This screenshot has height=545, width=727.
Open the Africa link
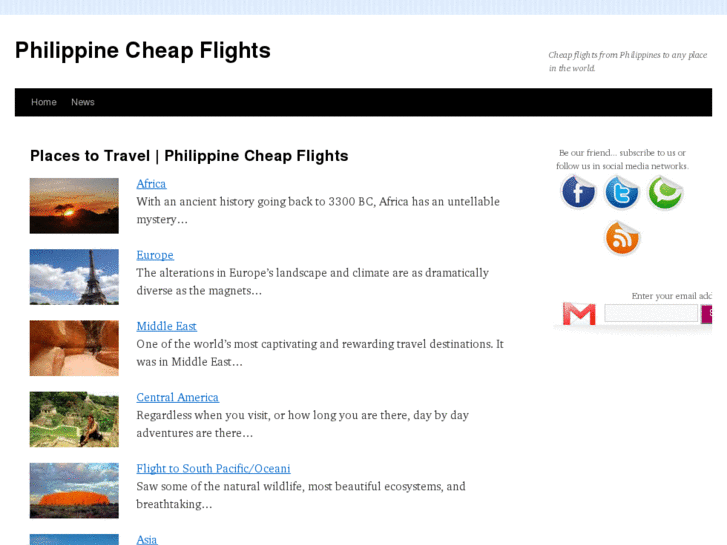pos(151,184)
